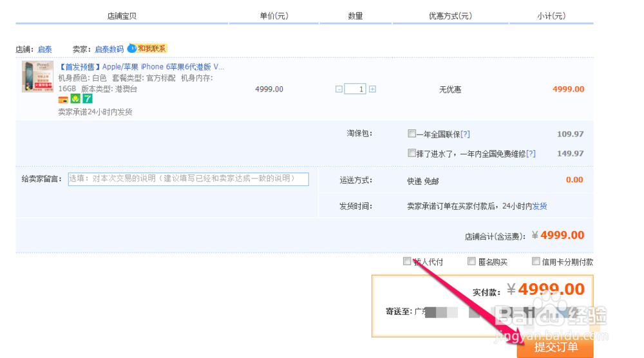Check the 一年全国联保 warranty checkbox

click(412, 133)
